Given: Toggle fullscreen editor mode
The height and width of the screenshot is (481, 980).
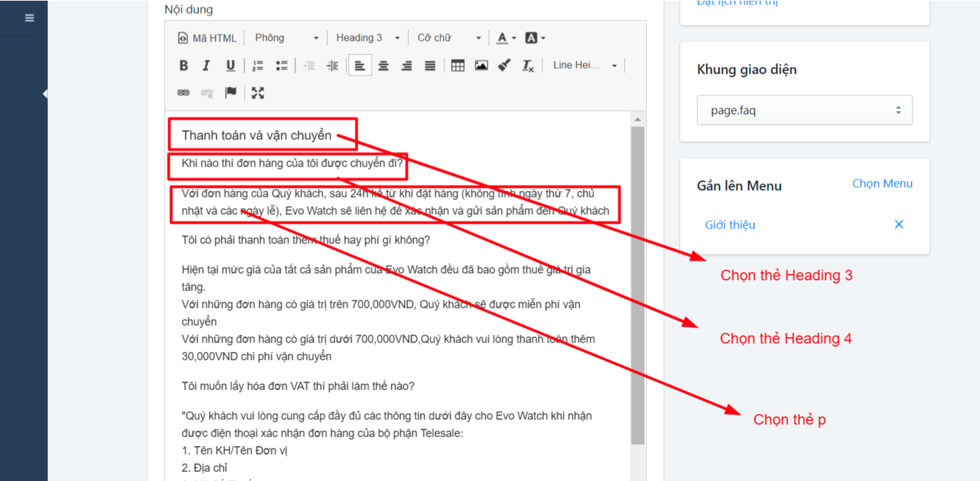Looking at the screenshot, I should tap(258, 93).
